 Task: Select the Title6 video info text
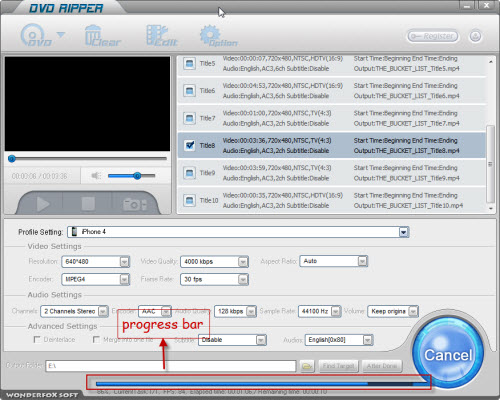(x=283, y=86)
